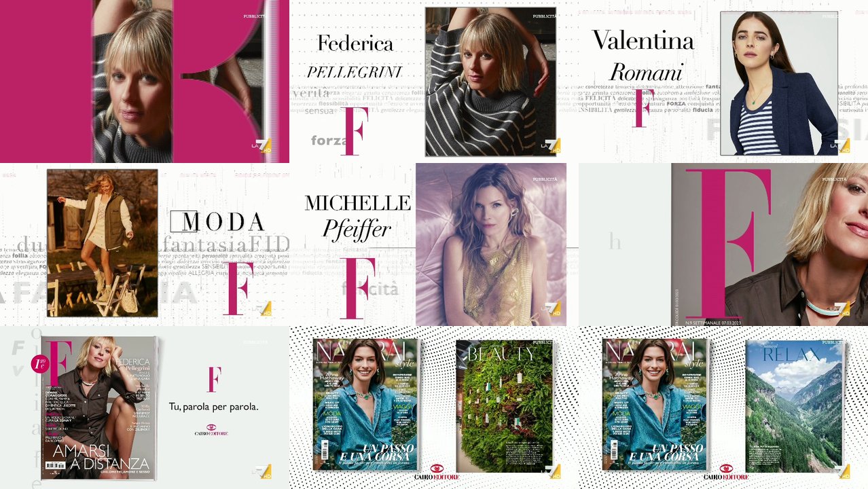Click the 'Tu, parola per parola.' slogan
This screenshot has height=489, width=868.
[x=213, y=407]
